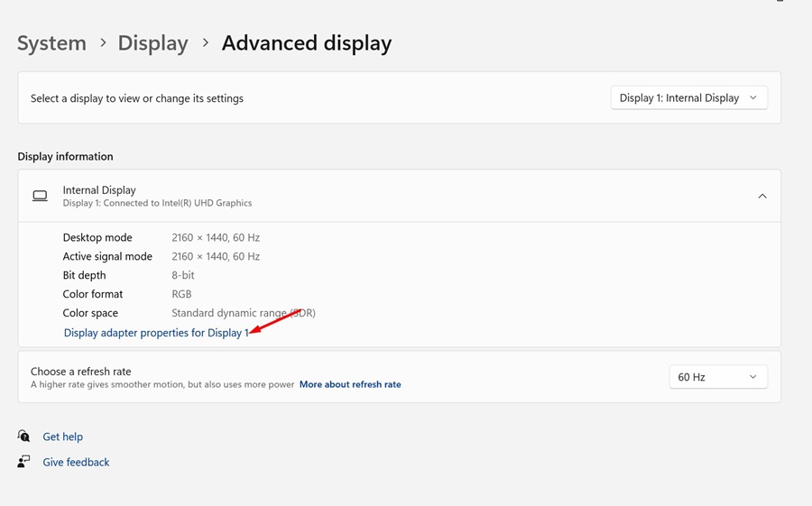Click the Give feedback person icon
812x506 pixels.
pyautogui.click(x=24, y=462)
